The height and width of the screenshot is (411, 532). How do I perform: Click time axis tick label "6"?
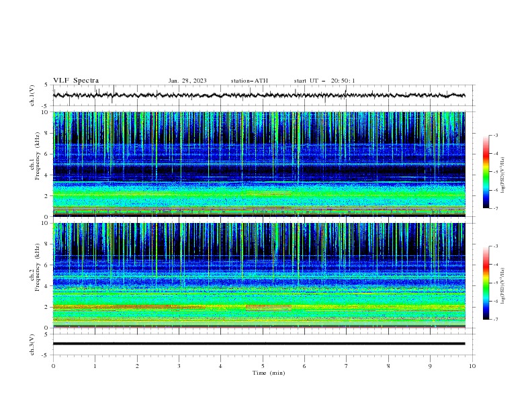(304, 366)
